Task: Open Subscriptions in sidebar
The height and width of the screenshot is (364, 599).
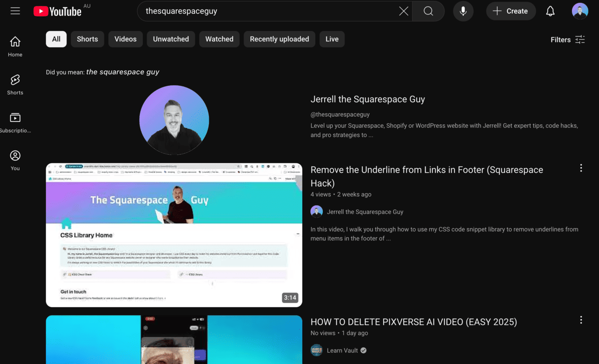Action: (x=15, y=123)
